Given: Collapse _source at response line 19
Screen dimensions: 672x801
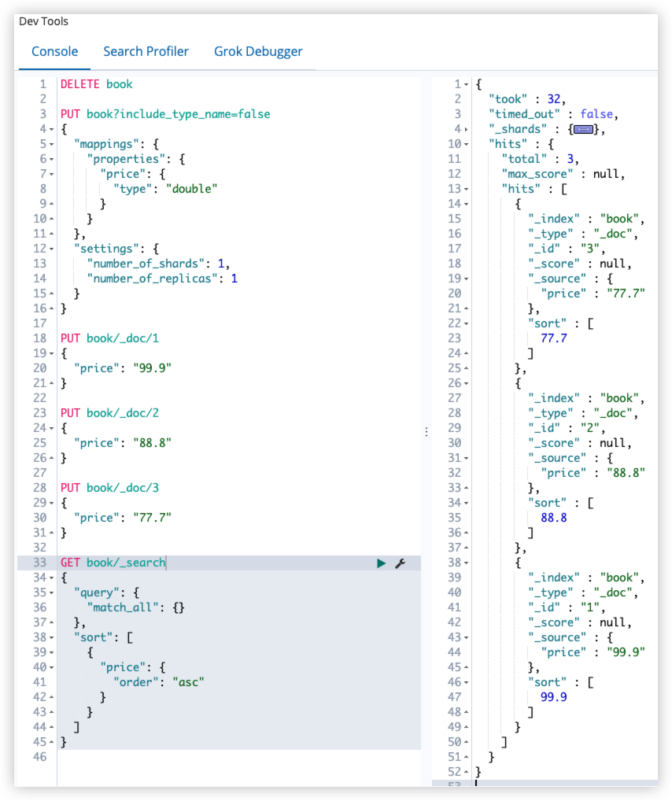Looking at the screenshot, I should 466,279.
